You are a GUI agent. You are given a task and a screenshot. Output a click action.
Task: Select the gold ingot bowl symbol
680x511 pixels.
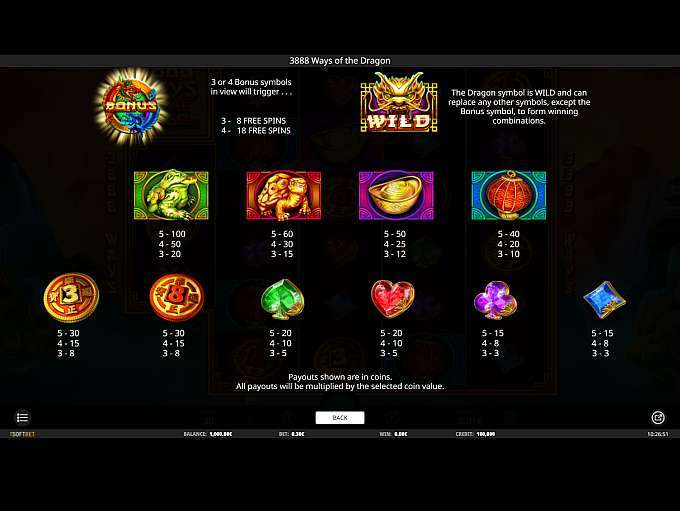tap(396, 195)
